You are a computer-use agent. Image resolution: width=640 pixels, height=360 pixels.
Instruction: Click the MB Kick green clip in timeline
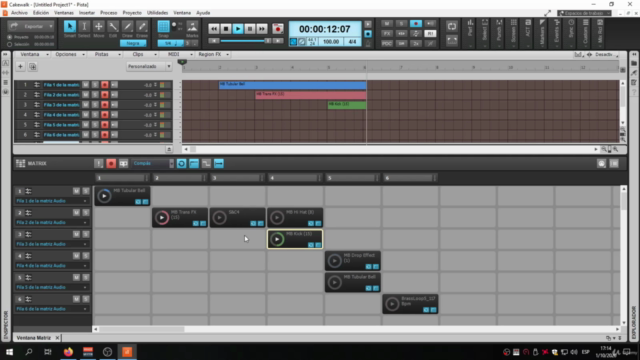347,105
